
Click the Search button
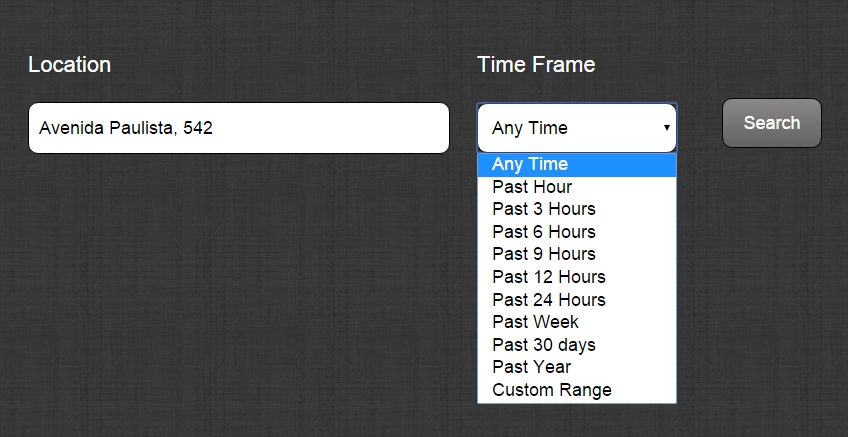pyautogui.click(x=772, y=123)
